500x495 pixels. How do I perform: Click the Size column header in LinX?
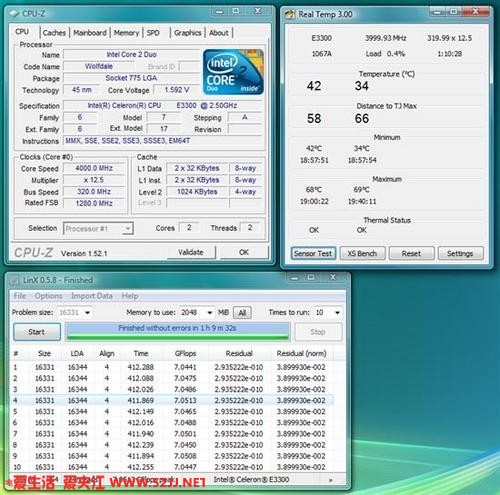tap(44, 353)
